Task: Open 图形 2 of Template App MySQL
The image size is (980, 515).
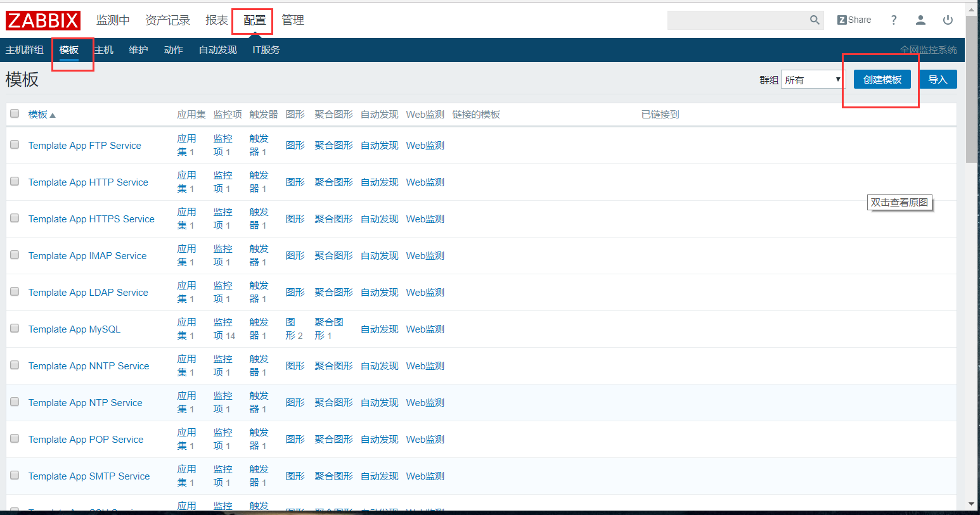Action: tap(293, 329)
